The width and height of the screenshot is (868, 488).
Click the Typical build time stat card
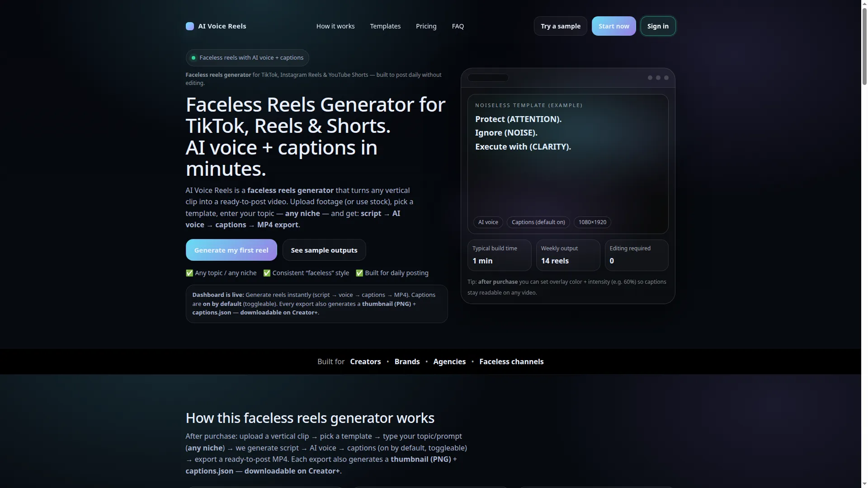click(x=500, y=255)
